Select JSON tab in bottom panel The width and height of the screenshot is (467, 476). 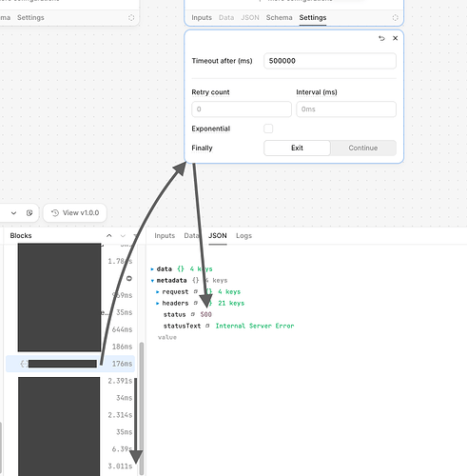(218, 235)
